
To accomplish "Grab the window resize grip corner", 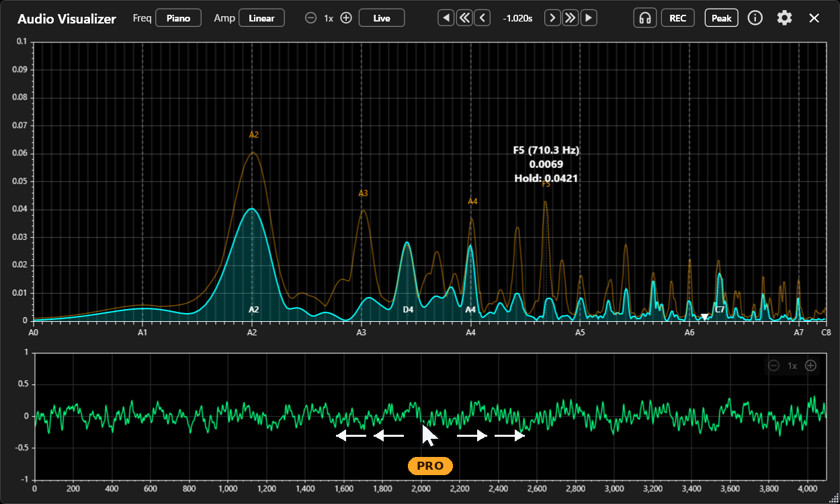I will tap(834, 498).
